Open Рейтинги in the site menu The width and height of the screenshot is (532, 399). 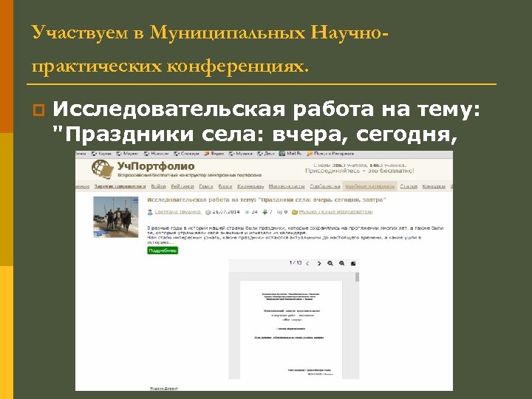point(183,186)
